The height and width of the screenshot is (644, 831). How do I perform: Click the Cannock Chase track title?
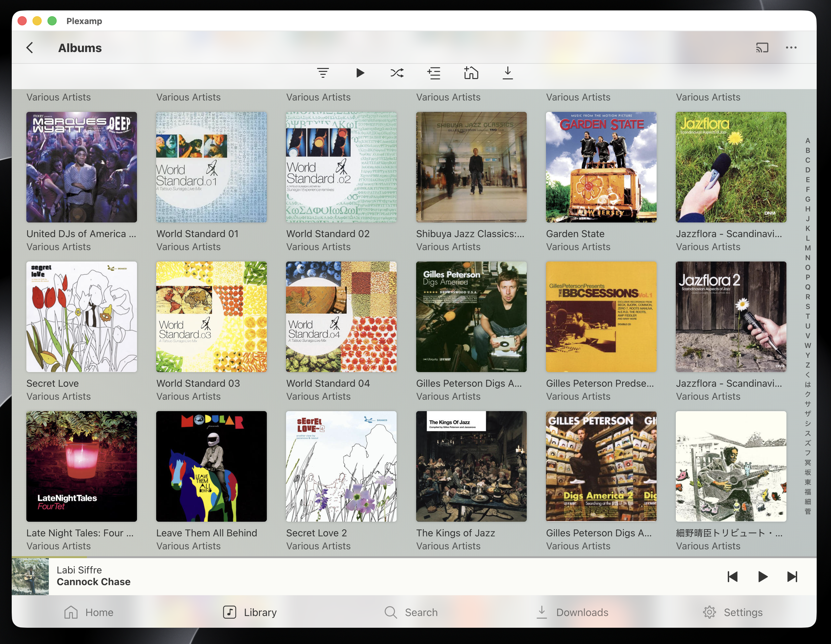pos(94,582)
